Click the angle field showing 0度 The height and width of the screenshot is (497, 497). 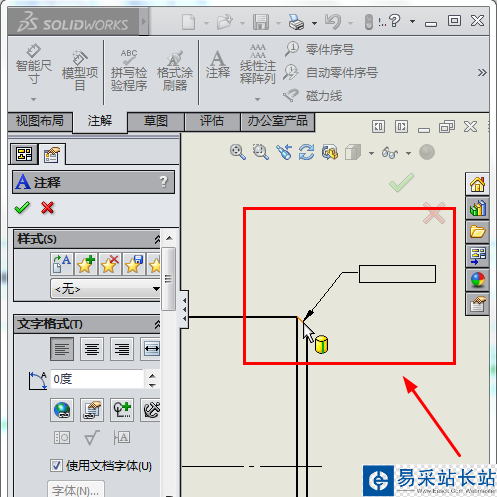[x=97, y=379]
